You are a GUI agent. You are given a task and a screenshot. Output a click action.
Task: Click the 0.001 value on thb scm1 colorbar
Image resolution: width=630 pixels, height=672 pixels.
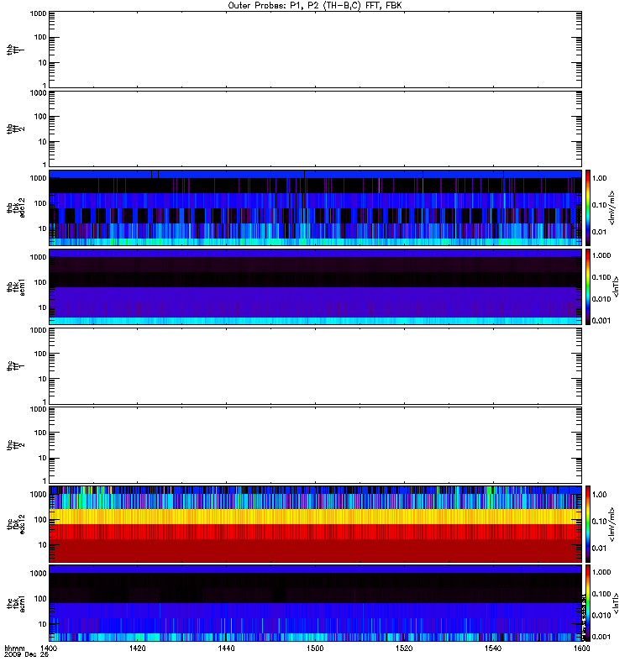coord(601,321)
